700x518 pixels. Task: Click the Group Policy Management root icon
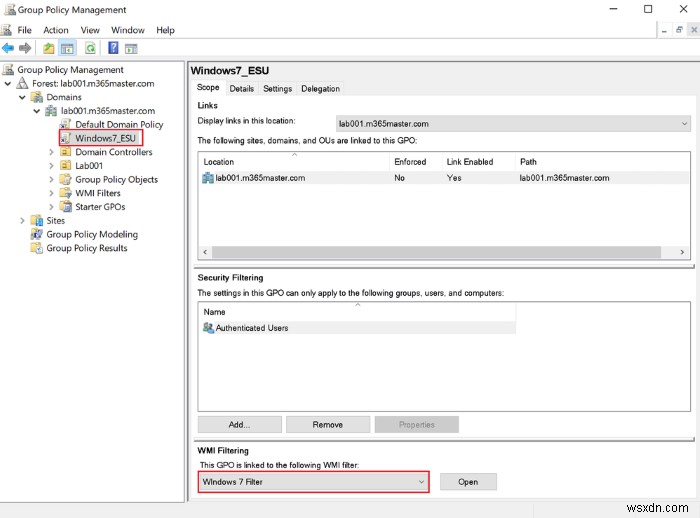8,69
